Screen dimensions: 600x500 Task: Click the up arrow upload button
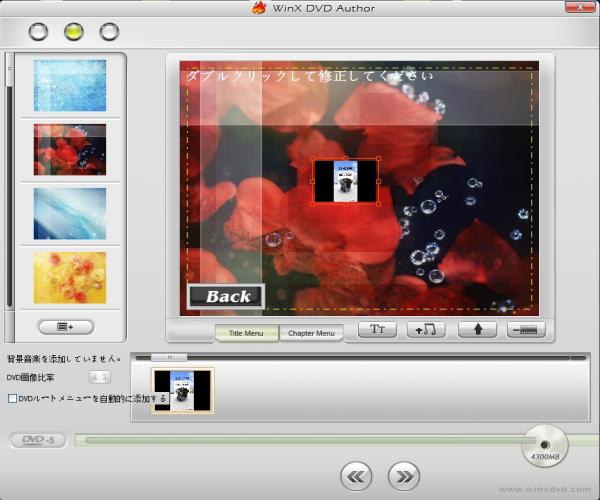(478, 329)
